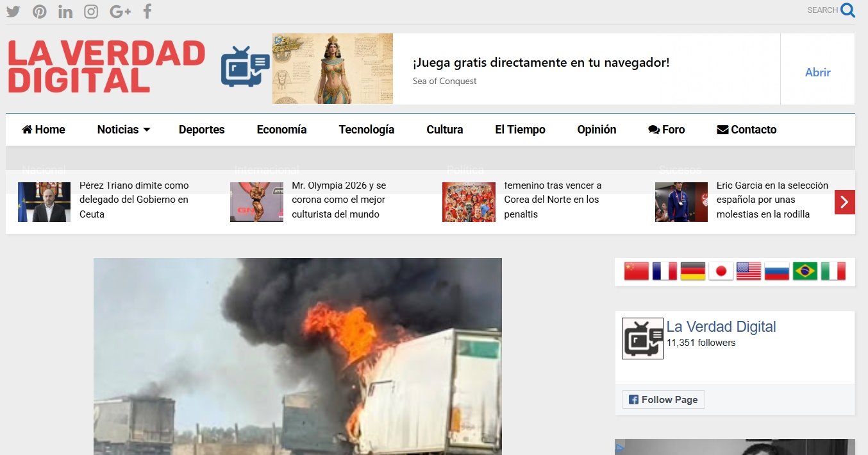Click the SEARCH label text
The height and width of the screenshot is (455, 868).
(822, 10)
